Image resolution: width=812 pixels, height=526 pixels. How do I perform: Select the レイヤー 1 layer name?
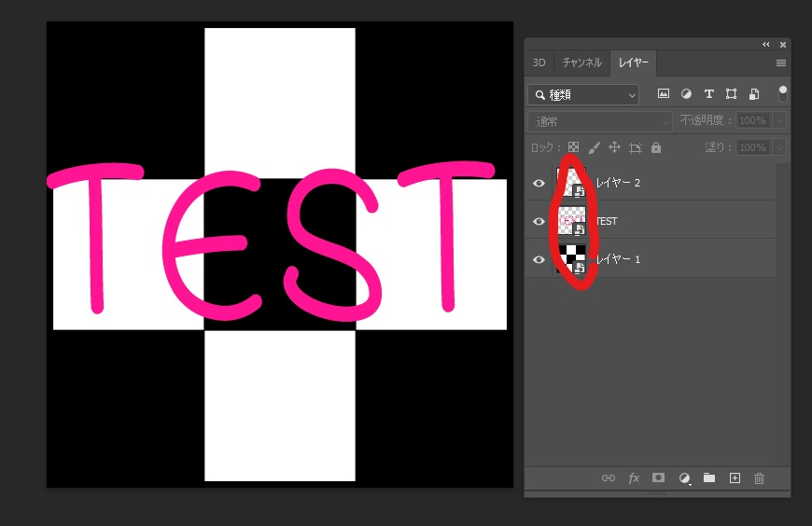click(618, 259)
